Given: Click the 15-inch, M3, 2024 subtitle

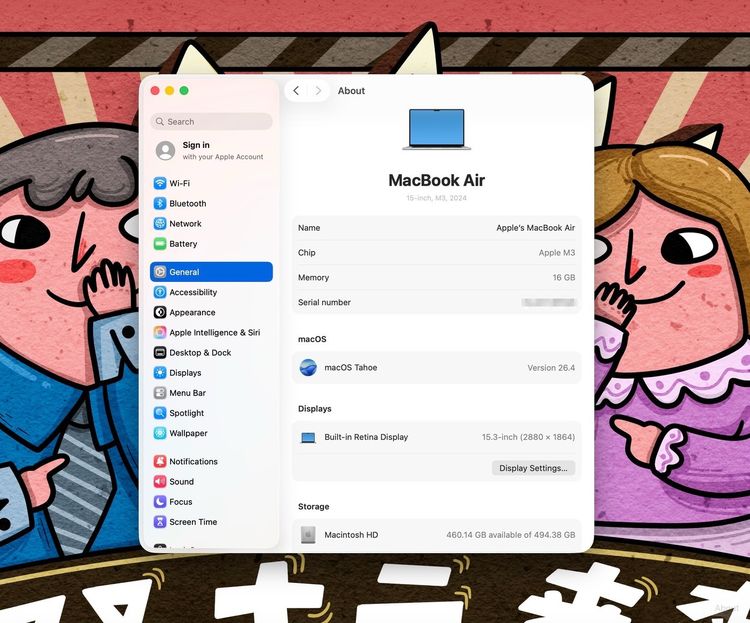Looking at the screenshot, I should coord(436,198).
